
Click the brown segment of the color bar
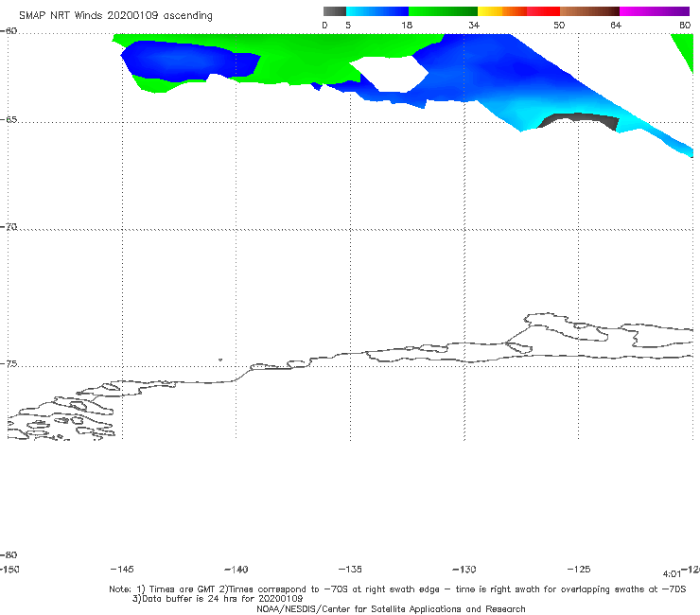pos(589,11)
